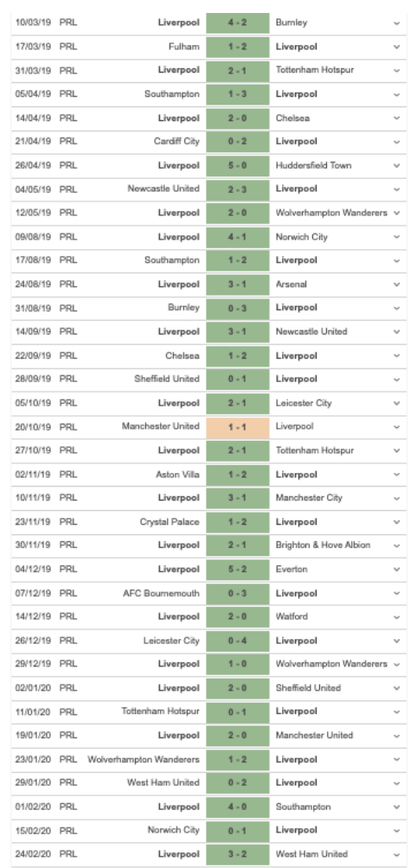Click the 5 - 0 score against Huddersfield Town
Viewport: 410px width, 868px height.
[x=238, y=166]
